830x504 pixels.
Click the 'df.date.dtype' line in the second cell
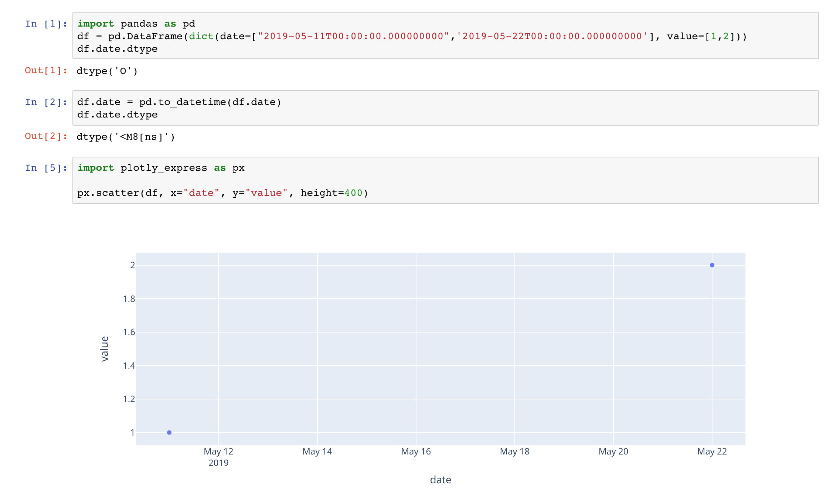(x=117, y=115)
